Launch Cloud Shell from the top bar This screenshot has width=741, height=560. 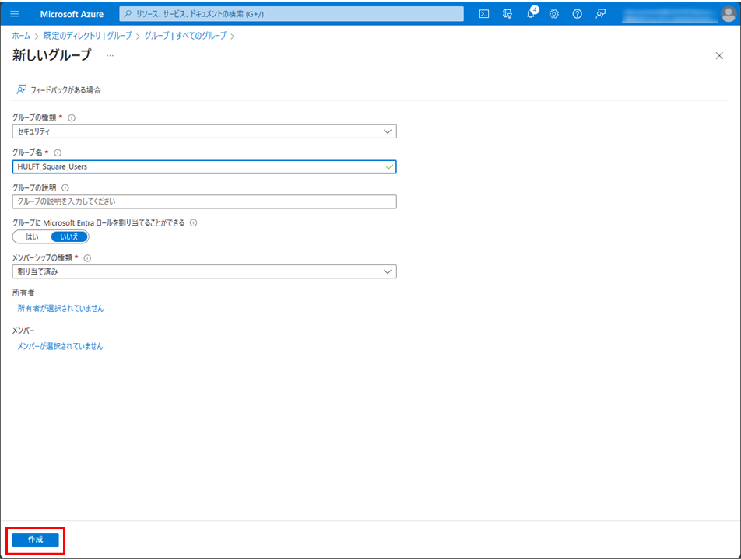coord(484,14)
